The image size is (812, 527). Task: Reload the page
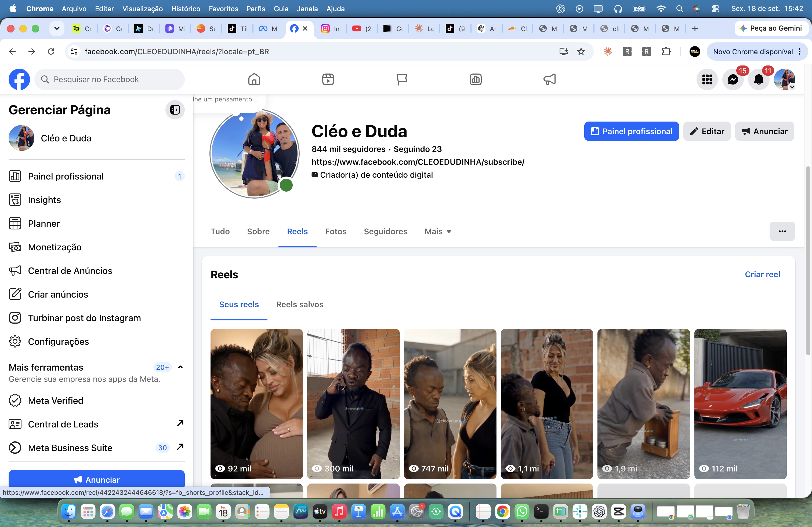pyautogui.click(x=51, y=52)
